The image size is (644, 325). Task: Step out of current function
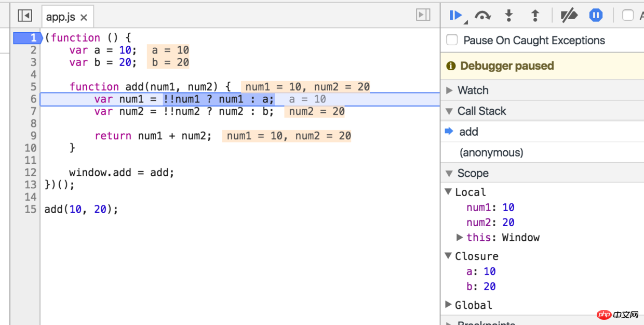[535, 16]
